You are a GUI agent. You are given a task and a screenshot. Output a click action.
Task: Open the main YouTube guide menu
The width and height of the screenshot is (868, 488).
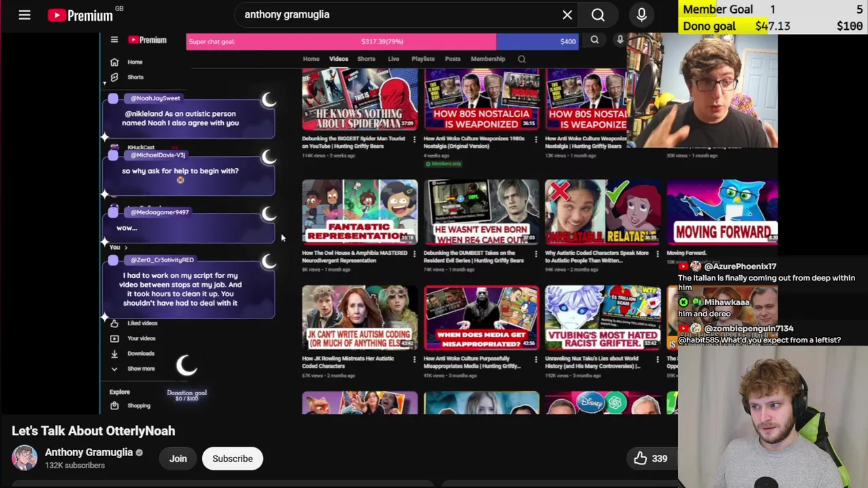[24, 14]
